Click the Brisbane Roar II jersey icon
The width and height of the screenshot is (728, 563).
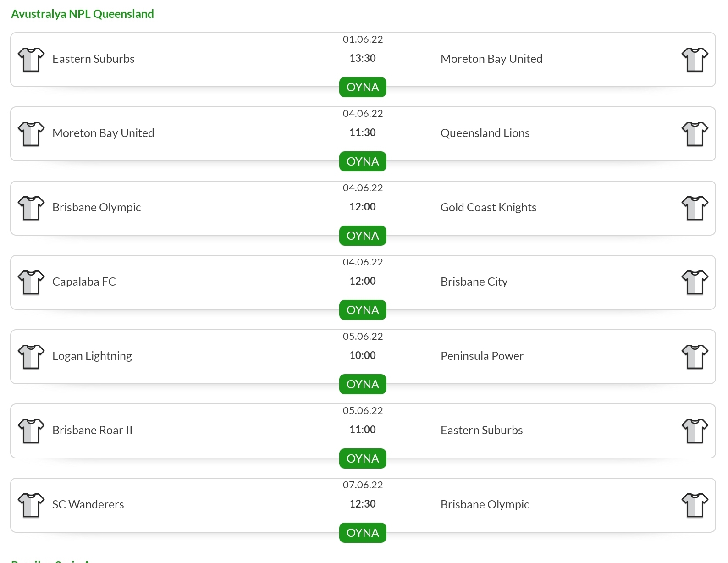coord(31,431)
